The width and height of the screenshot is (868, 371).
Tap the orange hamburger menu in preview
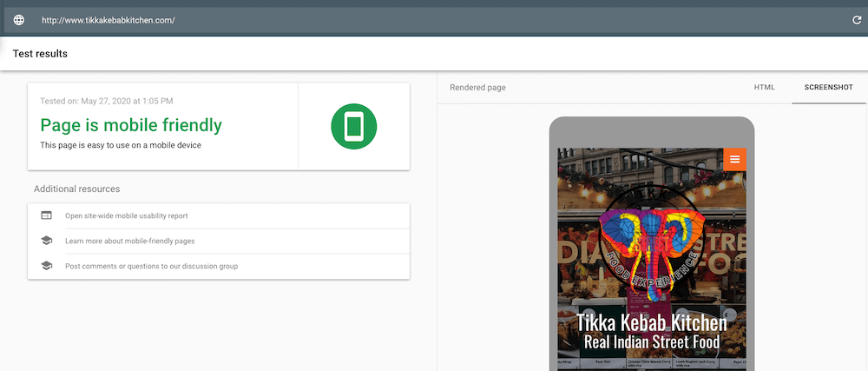pyautogui.click(x=734, y=160)
